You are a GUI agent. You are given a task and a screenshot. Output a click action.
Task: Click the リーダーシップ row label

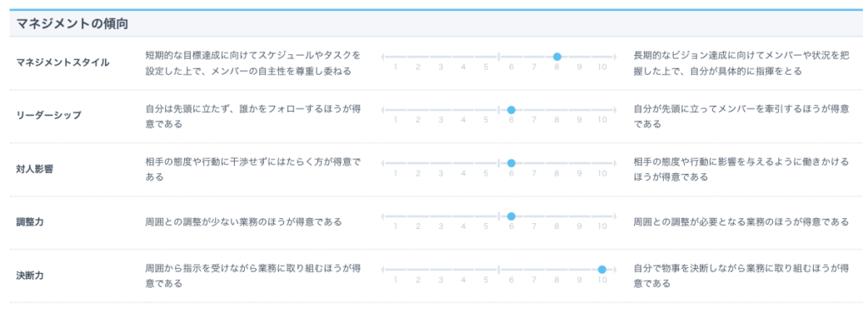[x=48, y=115]
